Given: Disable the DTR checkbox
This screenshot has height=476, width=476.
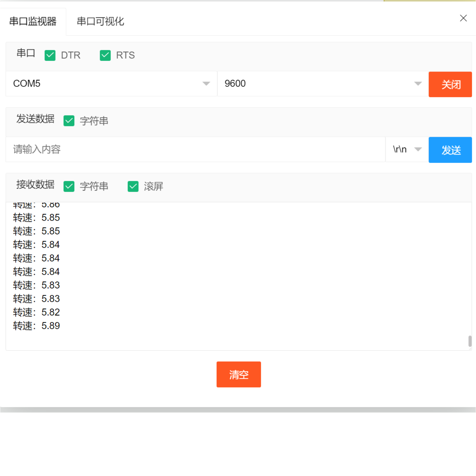Looking at the screenshot, I should click(x=50, y=55).
